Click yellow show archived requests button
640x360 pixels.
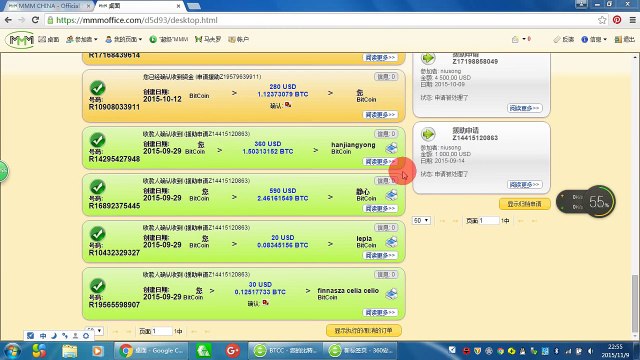click(x=524, y=204)
